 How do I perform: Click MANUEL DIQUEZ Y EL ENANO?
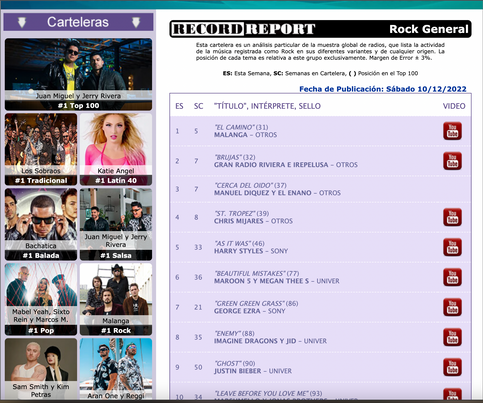click(263, 193)
